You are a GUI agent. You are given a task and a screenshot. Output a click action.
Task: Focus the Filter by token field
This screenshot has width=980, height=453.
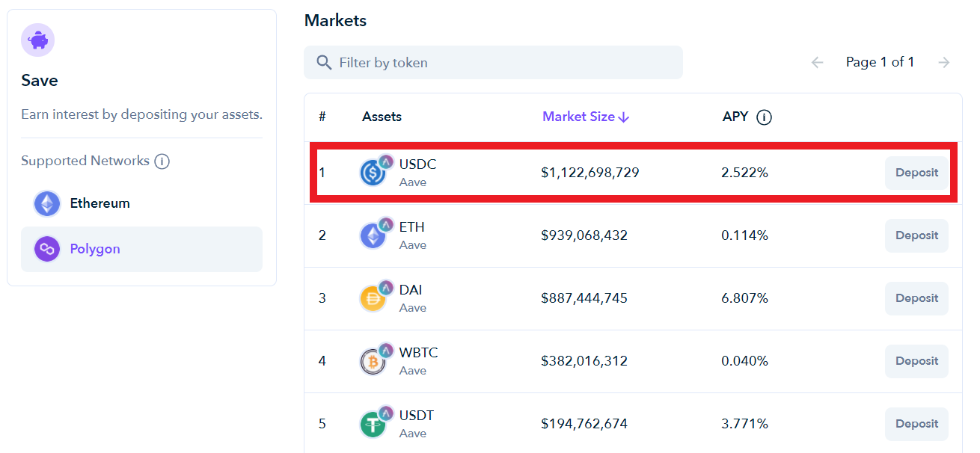(x=493, y=62)
